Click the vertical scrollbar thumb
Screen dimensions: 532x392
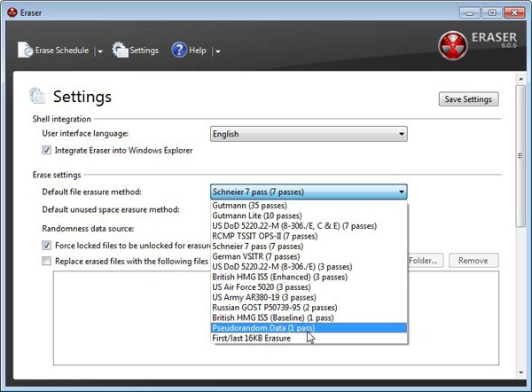[x=520, y=156]
